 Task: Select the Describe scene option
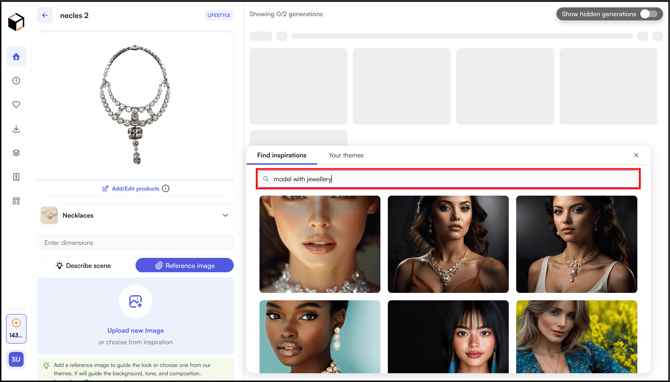pos(84,265)
